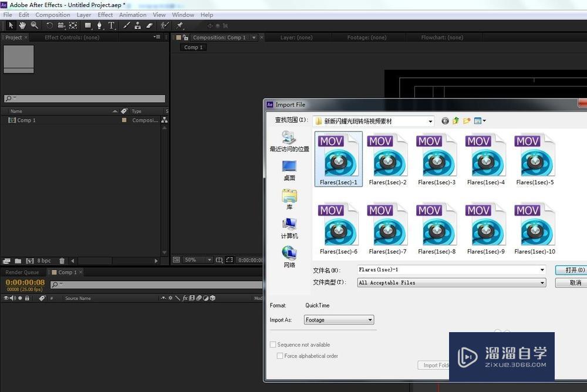The height and width of the screenshot is (392, 587).
Task: Select the Pen tool
Action: 100,25
